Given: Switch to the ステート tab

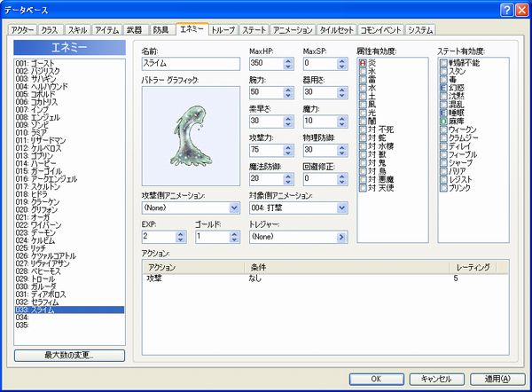Looking at the screenshot, I should point(254,30).
